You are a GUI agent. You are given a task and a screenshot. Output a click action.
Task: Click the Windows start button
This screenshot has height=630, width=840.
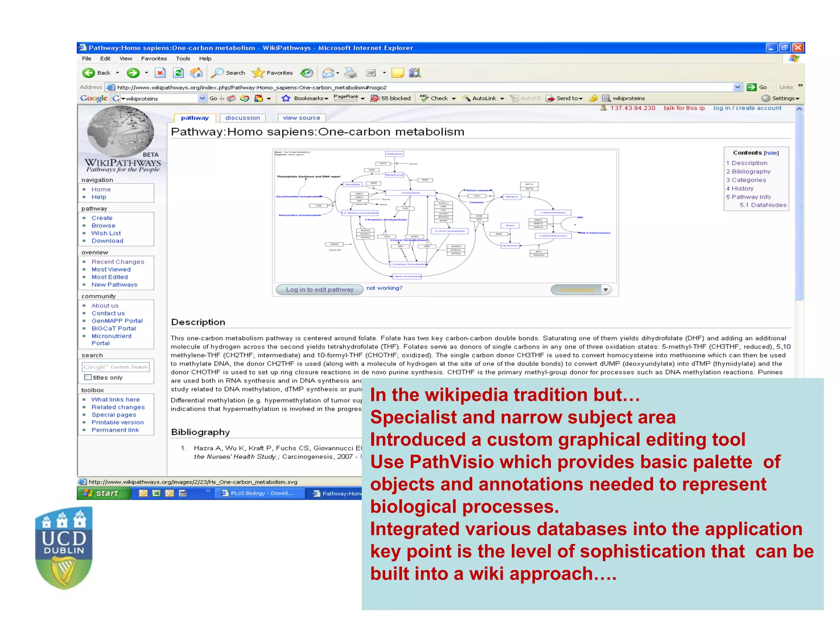click(104, 493)
